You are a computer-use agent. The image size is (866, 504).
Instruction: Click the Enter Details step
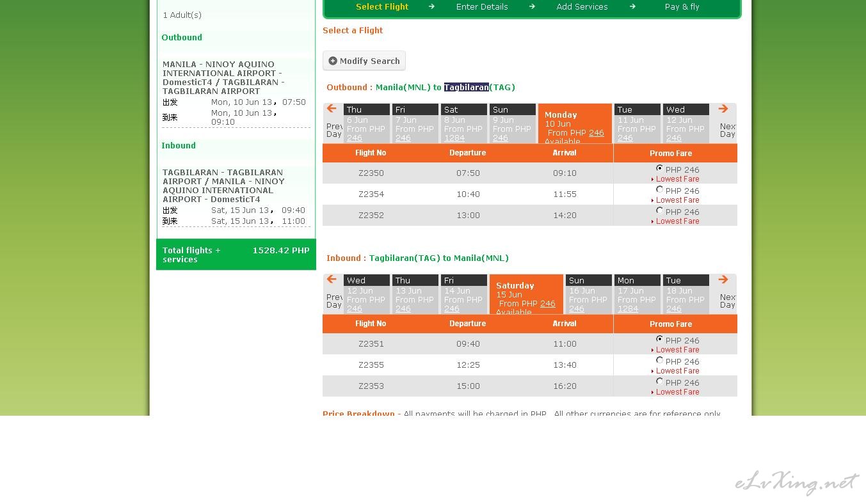point(482,7)
